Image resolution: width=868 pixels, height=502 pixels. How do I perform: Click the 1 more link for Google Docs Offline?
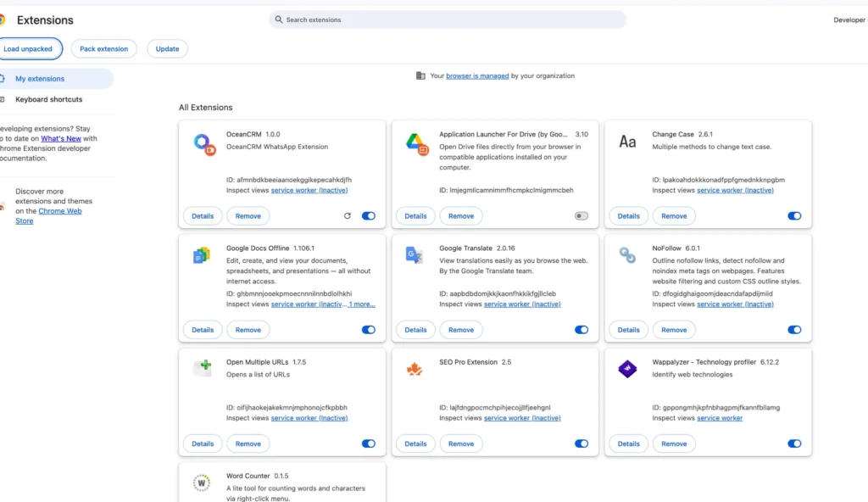(362, 304)
